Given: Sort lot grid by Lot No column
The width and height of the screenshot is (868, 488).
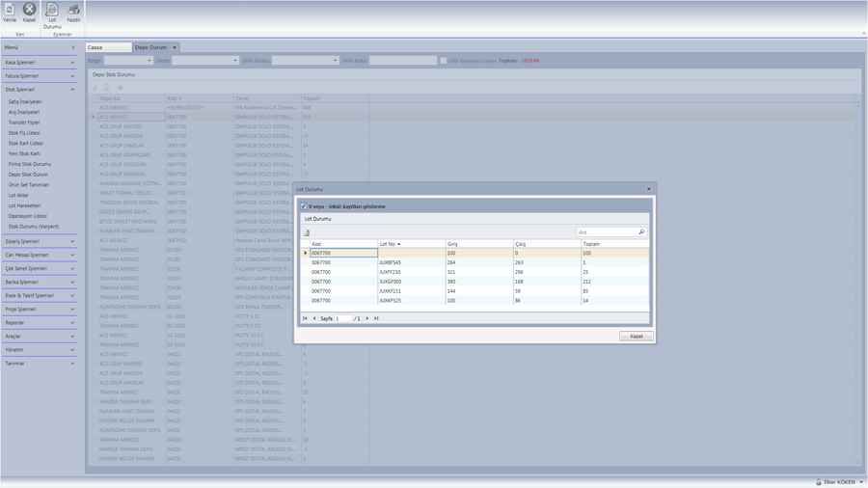Looking at the screenshot, I should [x=410, y=244].
